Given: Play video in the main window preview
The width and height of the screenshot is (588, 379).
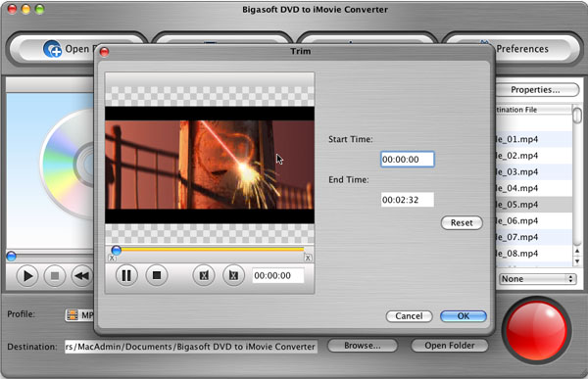Looking at the screenshot, I should click(27, 276).
